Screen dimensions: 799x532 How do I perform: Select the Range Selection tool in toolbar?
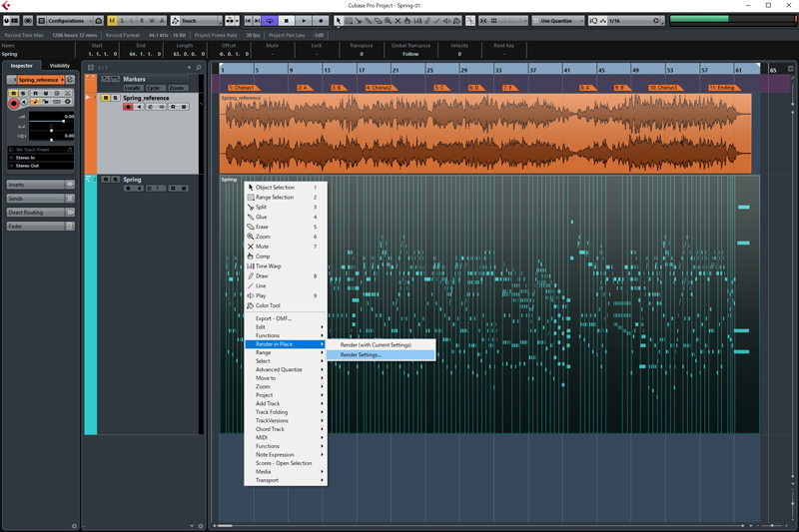point(349,21)
